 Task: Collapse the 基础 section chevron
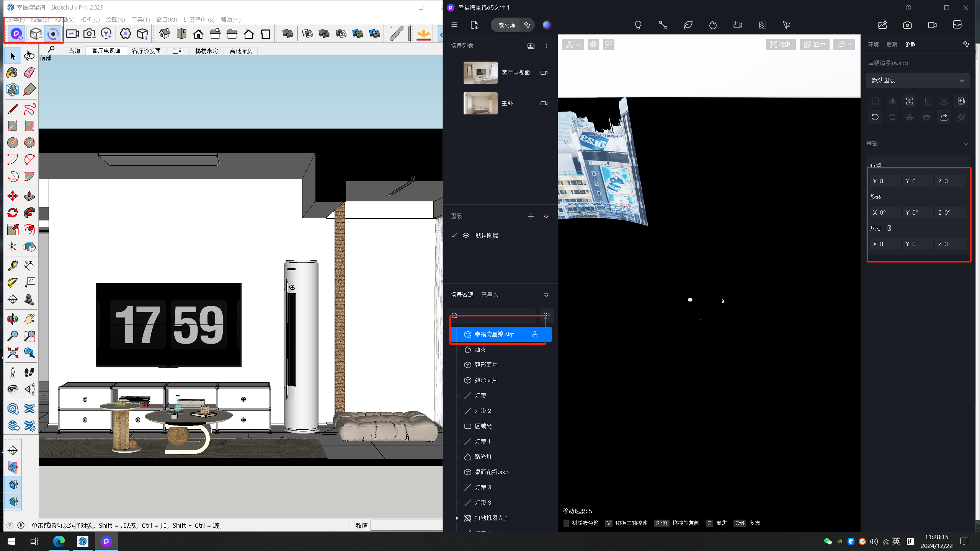[966, 144]
